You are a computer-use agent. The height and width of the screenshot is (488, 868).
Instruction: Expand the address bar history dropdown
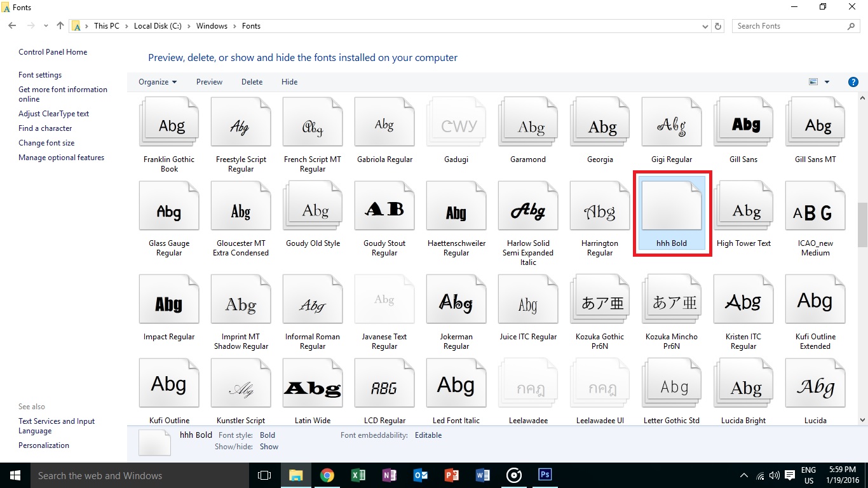705,26
